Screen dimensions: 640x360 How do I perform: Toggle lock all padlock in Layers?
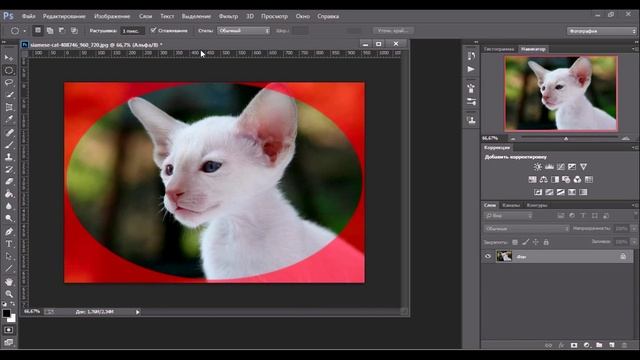click(x=546, y=242)
